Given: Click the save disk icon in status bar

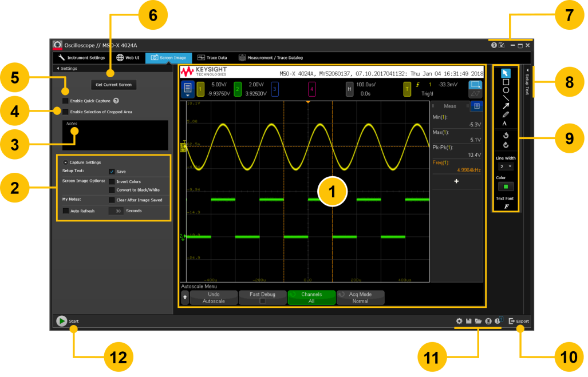Looking at the screenshot, I should coord(468,322).
